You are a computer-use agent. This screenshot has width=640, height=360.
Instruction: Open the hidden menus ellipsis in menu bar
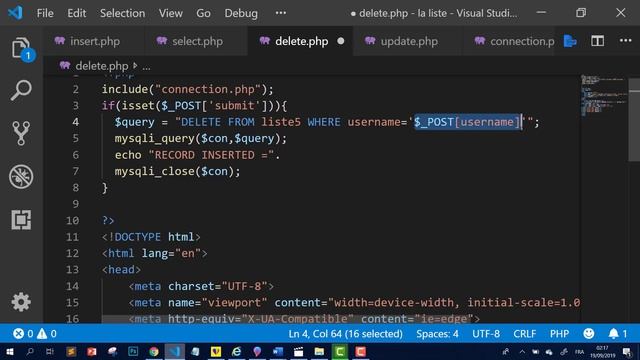point(281,13)
